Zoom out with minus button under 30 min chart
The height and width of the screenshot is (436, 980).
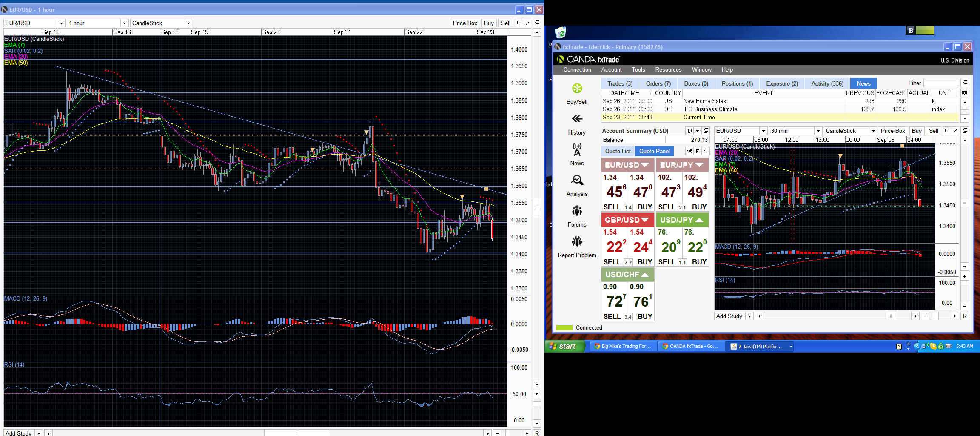coord(925,316)
